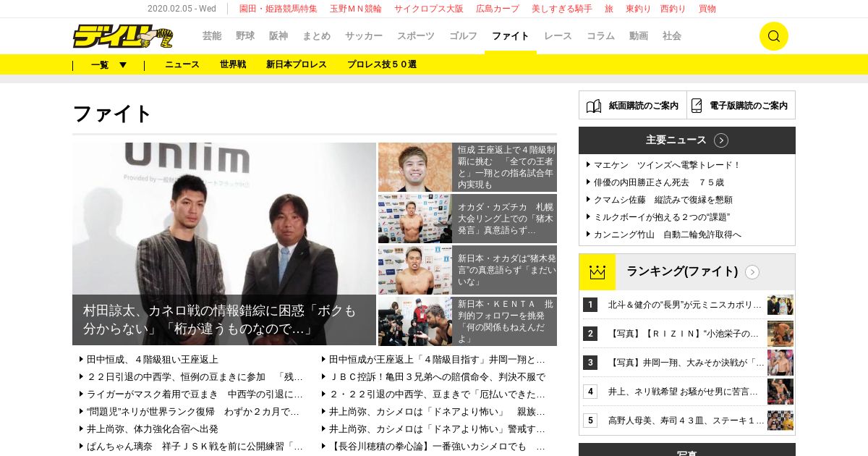This screenshot has height=456, width=868.
Task: Open the ライガーがマスク着用で豆まき headline
Action: 195,394
